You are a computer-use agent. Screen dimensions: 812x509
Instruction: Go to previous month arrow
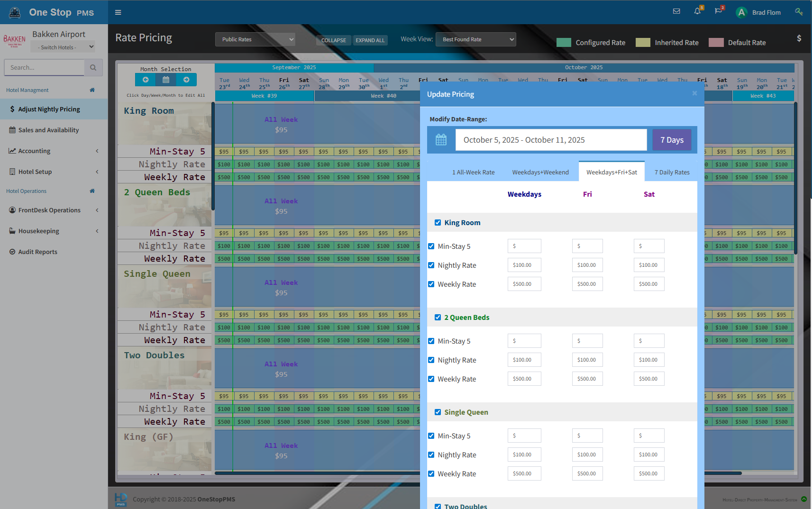point(146,80)
